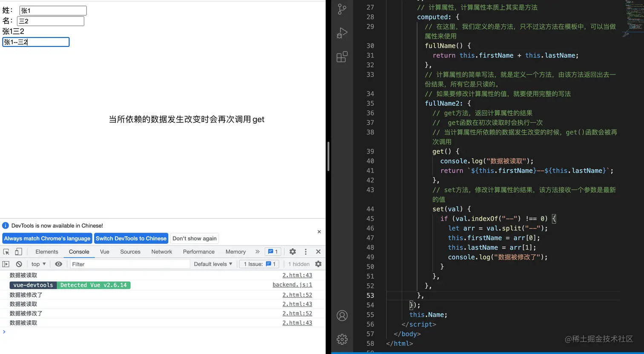Toggle the DevTools device toolbar icon
Screen dimensions: 644x354
(x=18, y=252)
